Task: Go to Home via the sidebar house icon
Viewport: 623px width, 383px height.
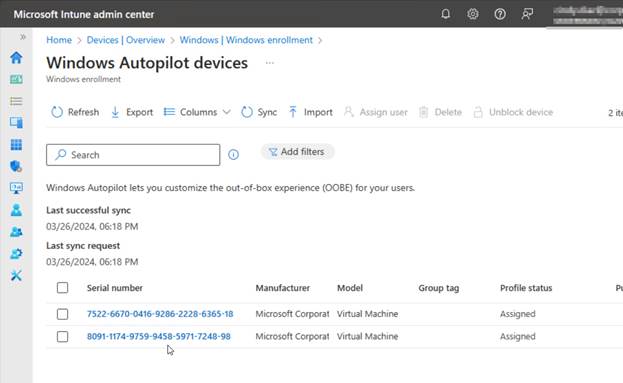Action: (x=16, y=58)
